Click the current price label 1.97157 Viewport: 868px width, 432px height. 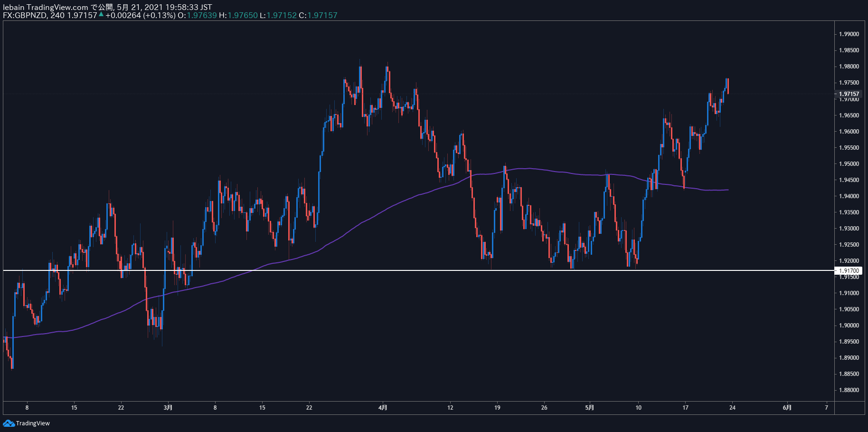tap(849, 94)
